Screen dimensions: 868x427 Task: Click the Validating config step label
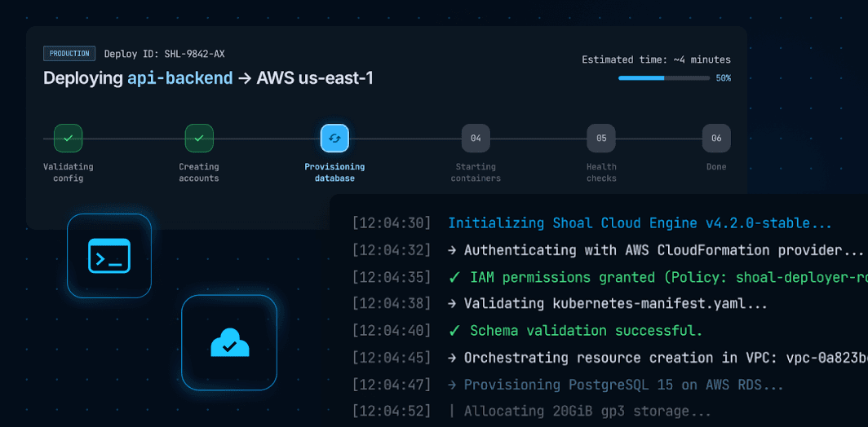pos(68,173)
